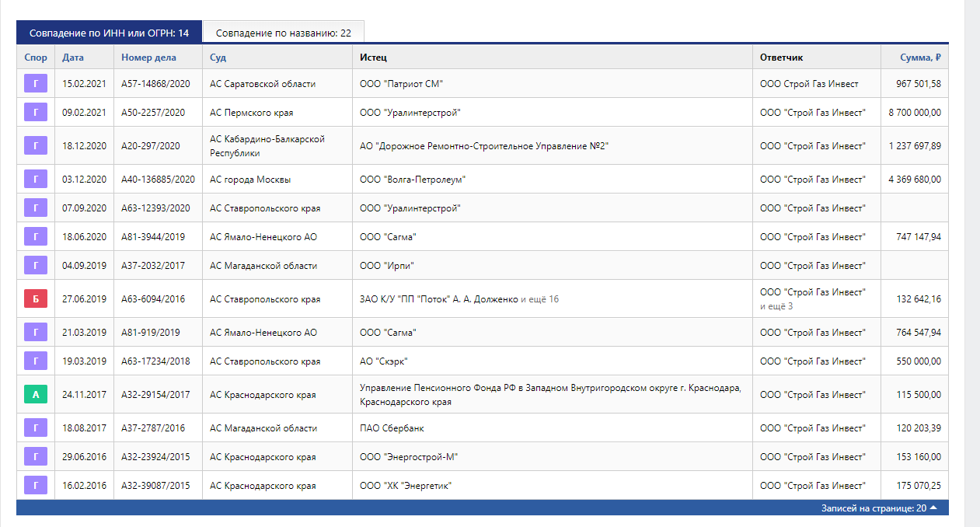980x527 pixels.
Task: Click the Г badge for case А81-919/2019
Action: tap(36, 333)
